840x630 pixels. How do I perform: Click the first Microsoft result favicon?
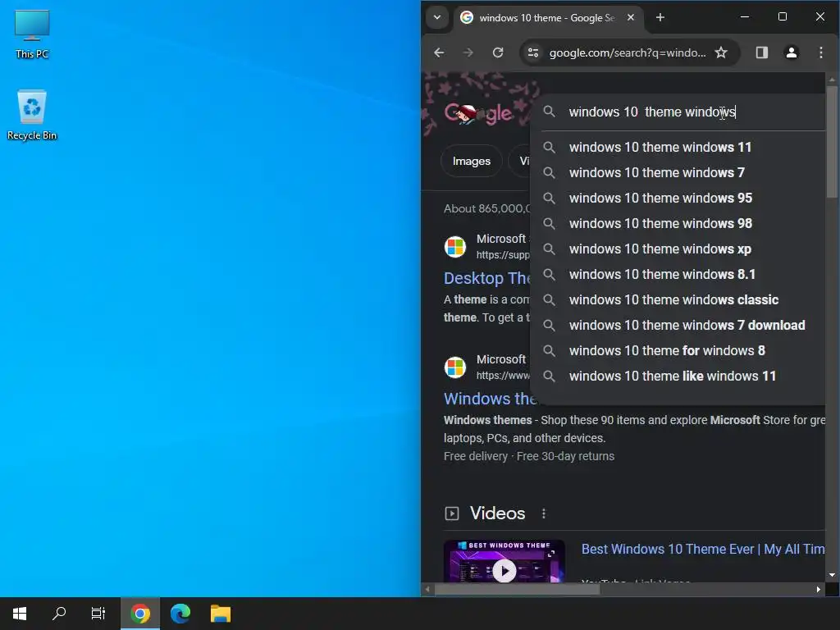pyautogui.click(x=455, y=247)
